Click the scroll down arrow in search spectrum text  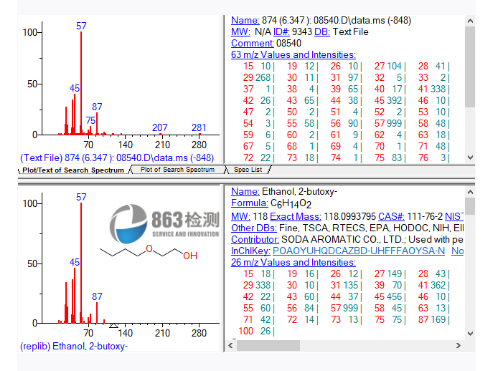[x=470, y=157]
